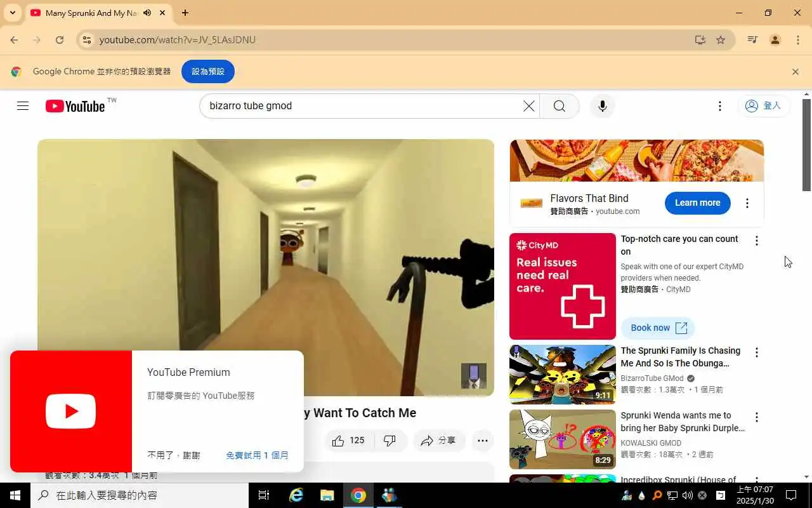Open options for Flavors That Bind ad
Image resolution: width=812 pixels, height=508 pixels.
coord(747,203)
